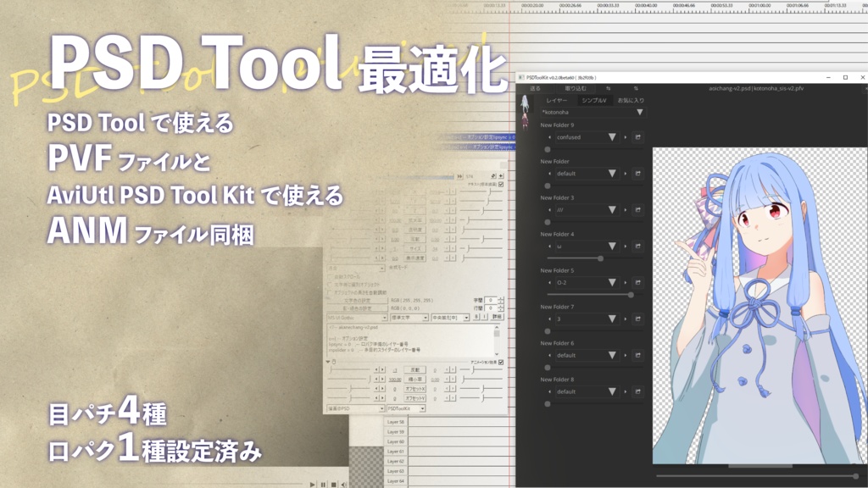Viewport: 868px width, 488px height.
Task: Open 中央揃え[中] alignment dropdown
Action: point(451,318)
